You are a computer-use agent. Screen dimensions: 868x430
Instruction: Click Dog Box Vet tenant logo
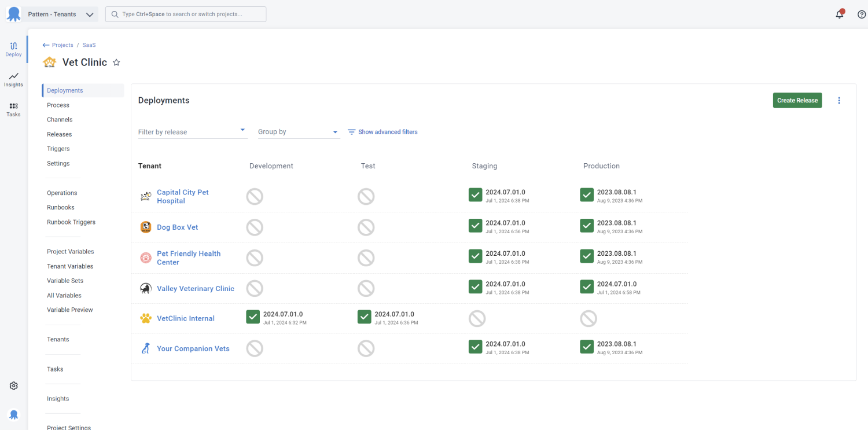[x=146, y=227]
